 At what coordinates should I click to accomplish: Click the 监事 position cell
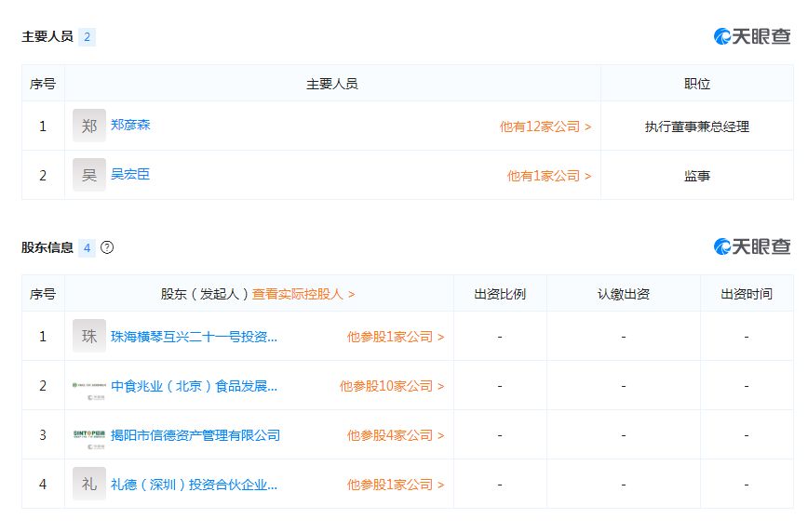pyautogui.click(x=697, y=176)
